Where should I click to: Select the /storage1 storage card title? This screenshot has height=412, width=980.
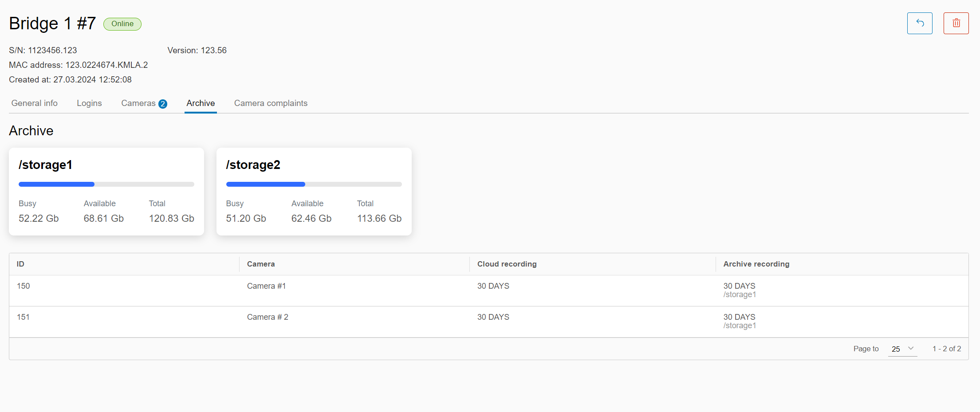pos(45,165)
